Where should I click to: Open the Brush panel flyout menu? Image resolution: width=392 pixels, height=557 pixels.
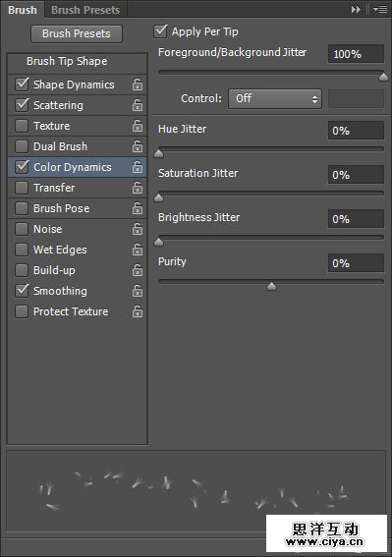[x=380, y=10]
